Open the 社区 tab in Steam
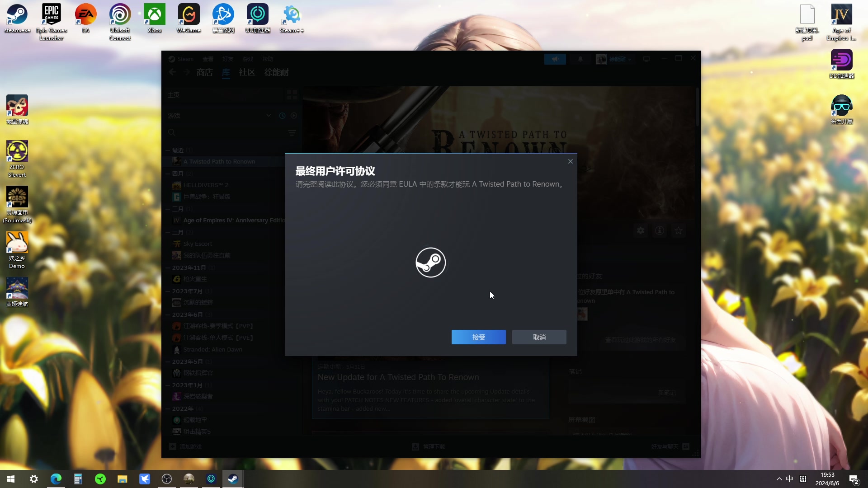 click(247, 72)
